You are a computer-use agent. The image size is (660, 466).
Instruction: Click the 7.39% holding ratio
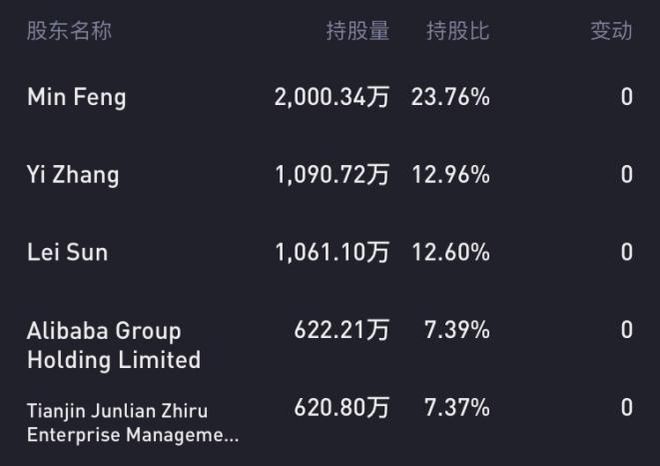457,330
